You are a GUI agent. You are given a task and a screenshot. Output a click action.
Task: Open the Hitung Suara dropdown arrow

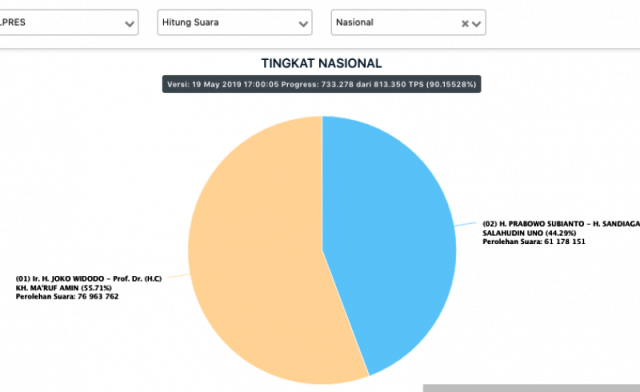303,24
